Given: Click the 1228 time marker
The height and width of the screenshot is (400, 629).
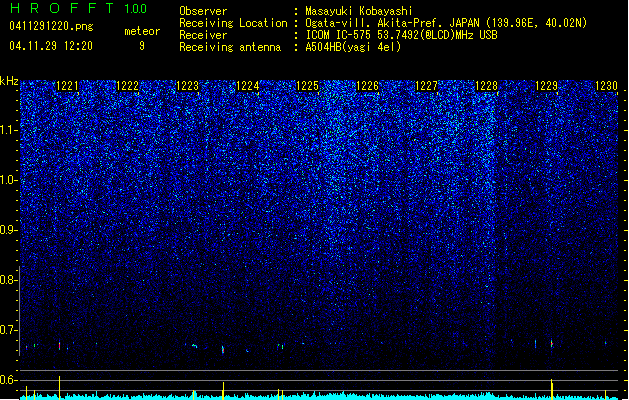Looking at the screenshot, I should point(487,86).
